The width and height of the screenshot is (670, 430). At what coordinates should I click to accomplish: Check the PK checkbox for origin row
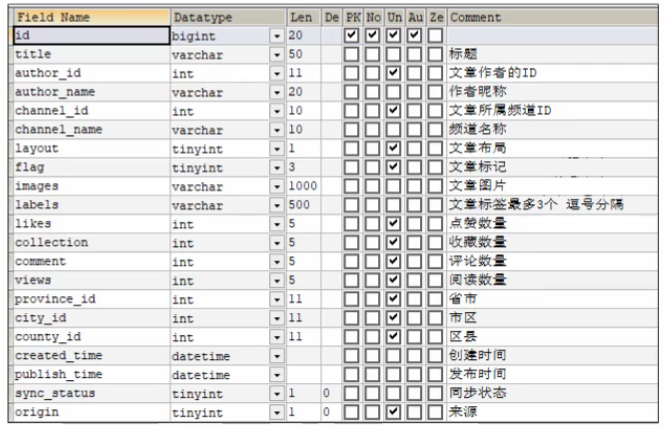point(351,412)
